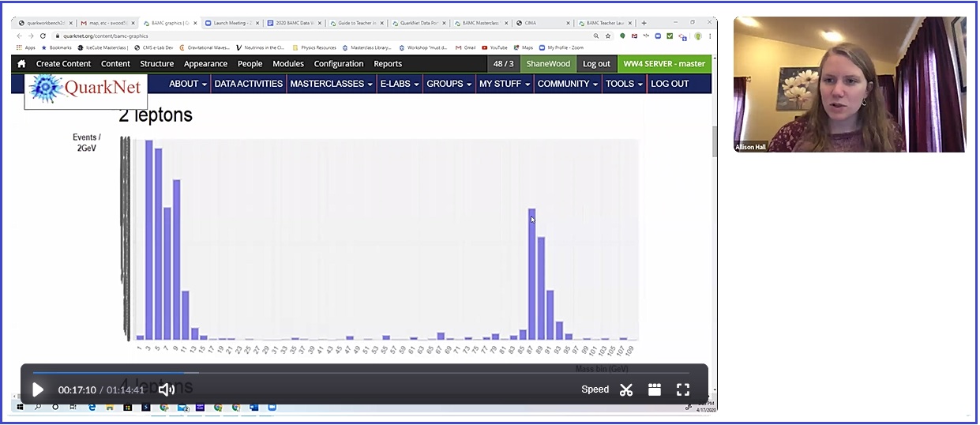Screen dimensions: 980x425
Task: Click LOG OUT in the site navigation
Action: (670, 84)
